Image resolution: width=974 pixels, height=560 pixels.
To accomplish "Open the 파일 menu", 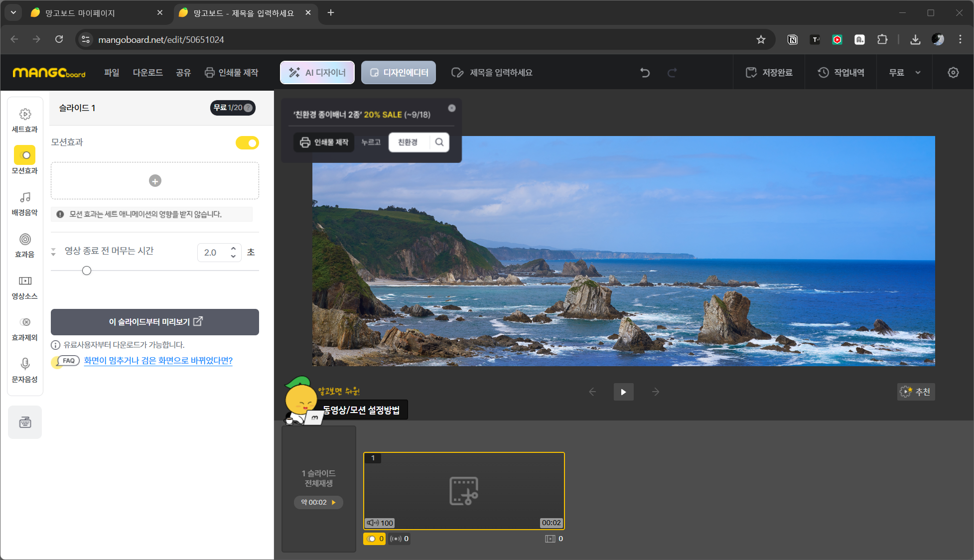I will [x=112, y=73].
